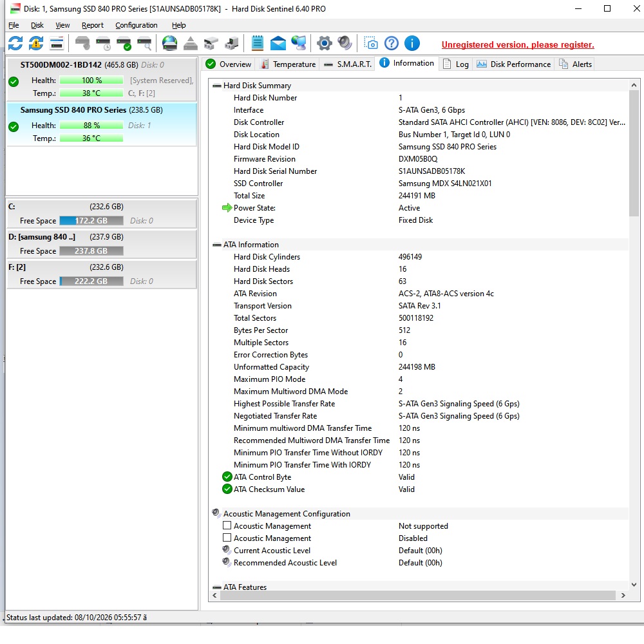Viewport: 644px width, 644px height.
Task: Click green check next to ATA Control Byte
Action: (227, 477)
